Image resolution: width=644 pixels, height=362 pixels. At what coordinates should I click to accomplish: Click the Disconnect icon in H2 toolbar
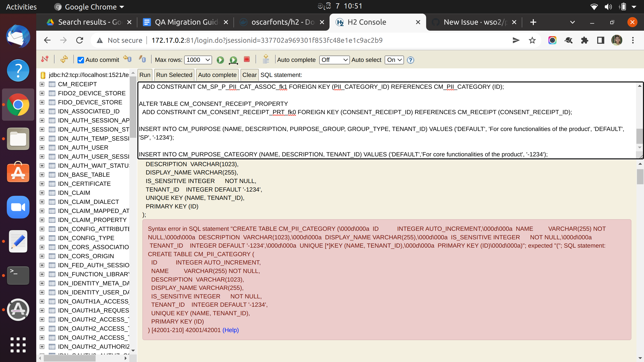pyautogui.click(x=45, y=60)
